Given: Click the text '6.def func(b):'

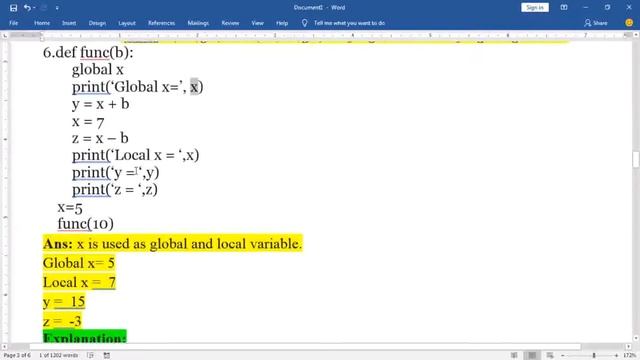Looking at the screenshot, I should click(88, 52).
